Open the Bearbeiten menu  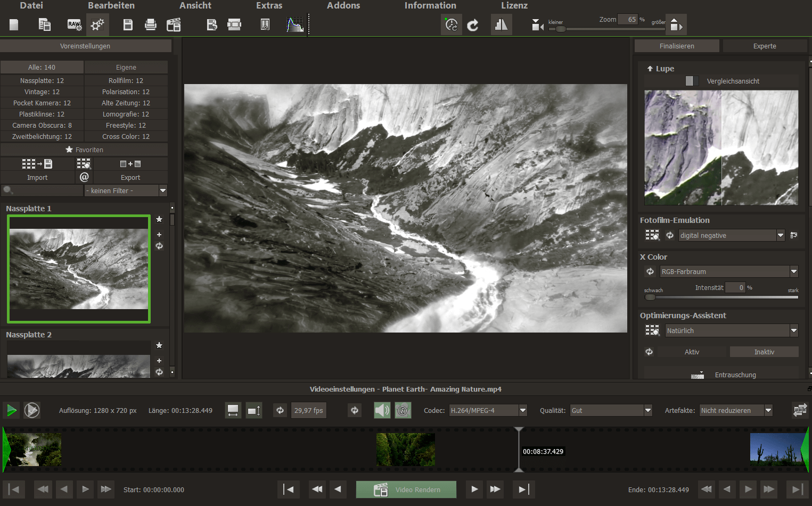111,5
